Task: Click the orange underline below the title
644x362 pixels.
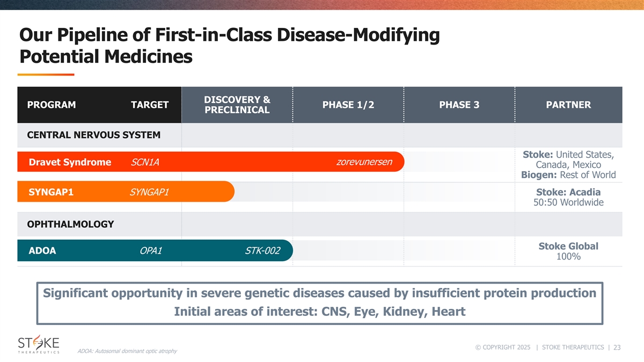Action: coord(46,75)
